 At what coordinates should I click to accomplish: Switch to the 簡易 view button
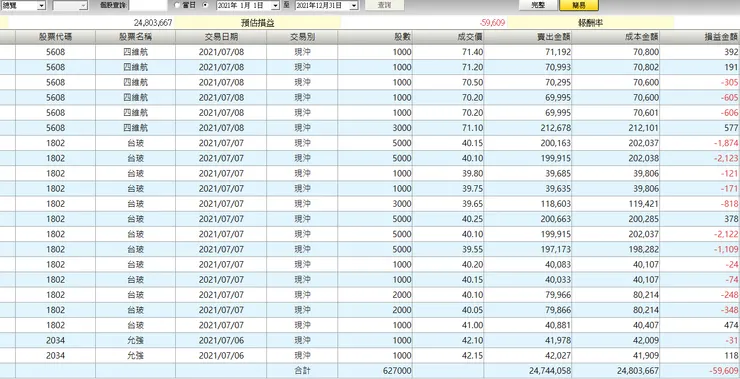click(x=579, y=5)
